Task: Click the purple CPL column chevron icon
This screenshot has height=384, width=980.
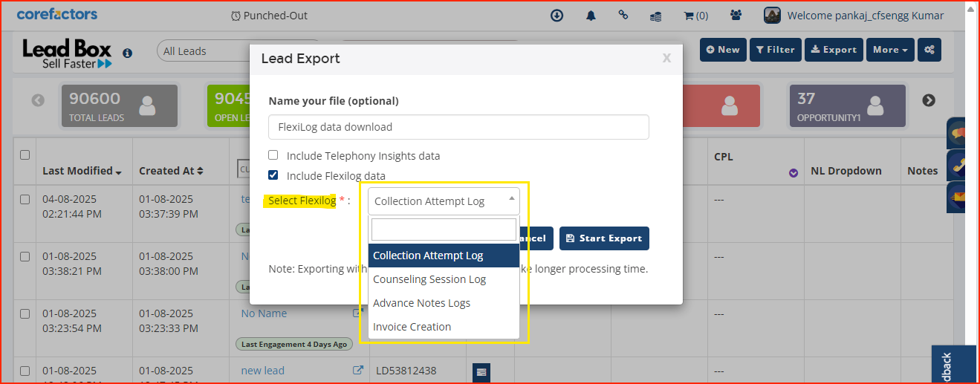Action: [794, 173]
